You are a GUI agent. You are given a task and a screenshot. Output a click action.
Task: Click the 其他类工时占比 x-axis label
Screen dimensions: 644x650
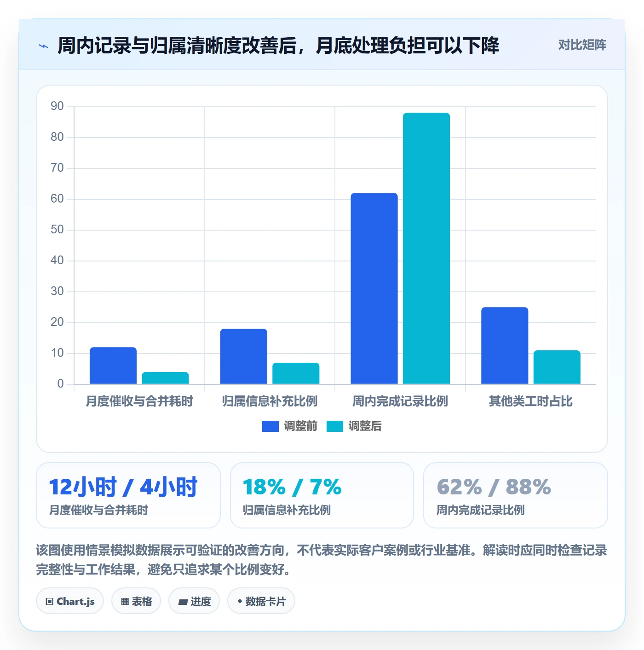pos(531,401)
